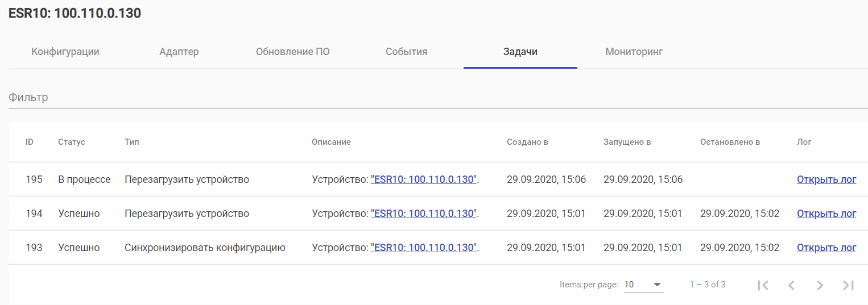This screenshot has height=305, width=868.
Task: Open log for task 193
Action: pos(826,248)
